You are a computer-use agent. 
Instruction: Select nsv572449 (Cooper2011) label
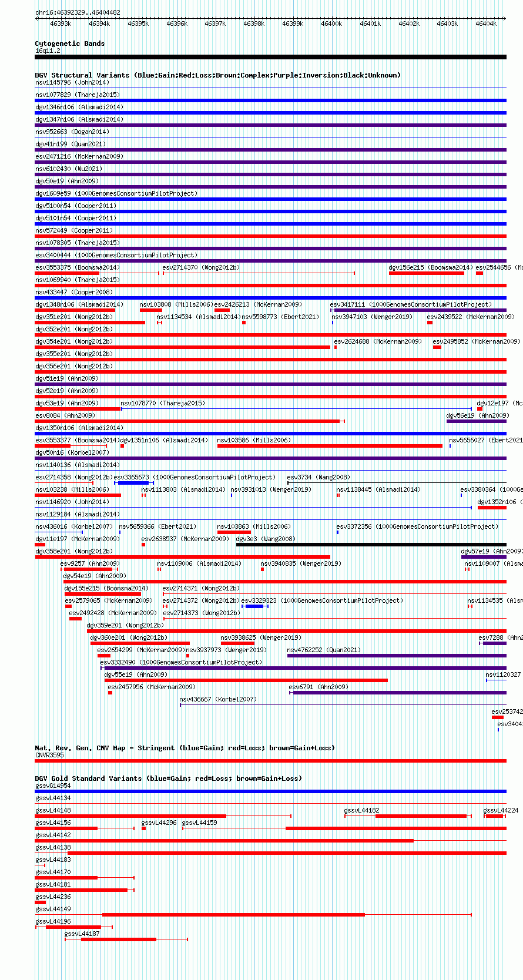tap(73, 230)
